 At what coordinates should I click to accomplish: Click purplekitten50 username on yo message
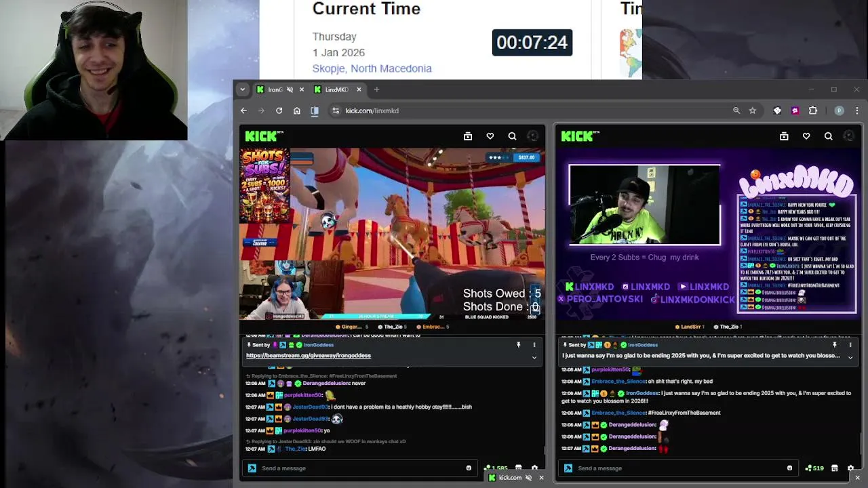[302, 430]
